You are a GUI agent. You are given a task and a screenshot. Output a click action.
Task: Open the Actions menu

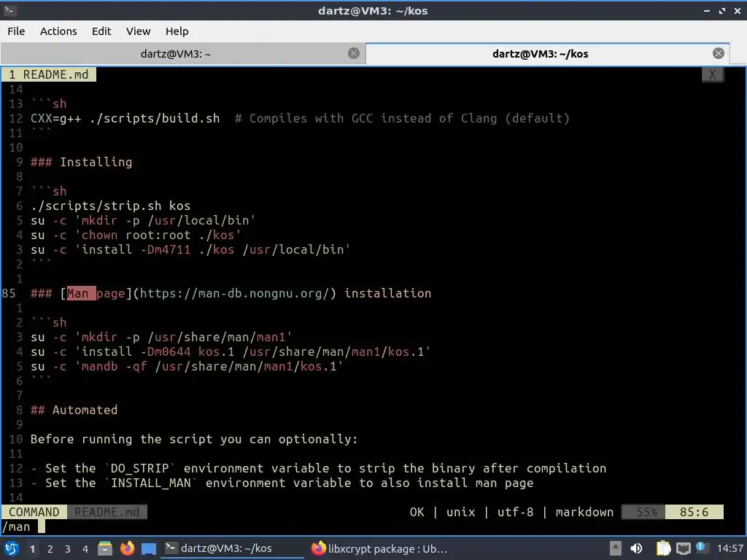pos(58,31)
